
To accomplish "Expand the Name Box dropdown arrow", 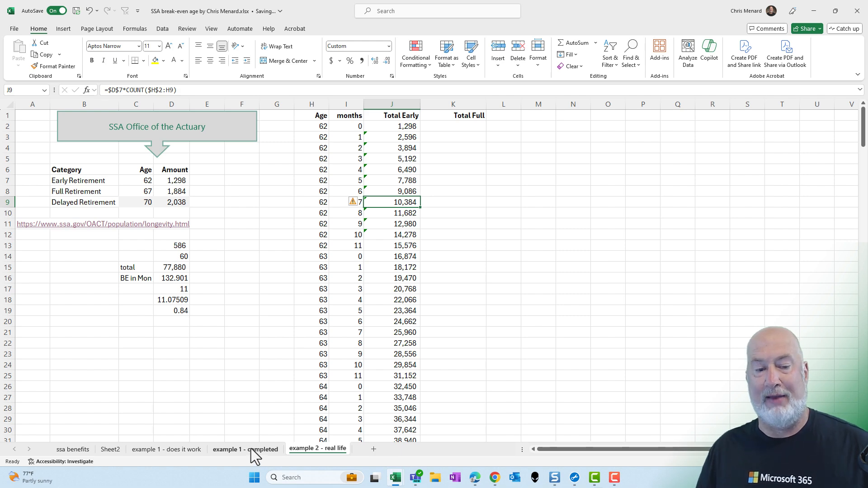I will coord(44,90).
